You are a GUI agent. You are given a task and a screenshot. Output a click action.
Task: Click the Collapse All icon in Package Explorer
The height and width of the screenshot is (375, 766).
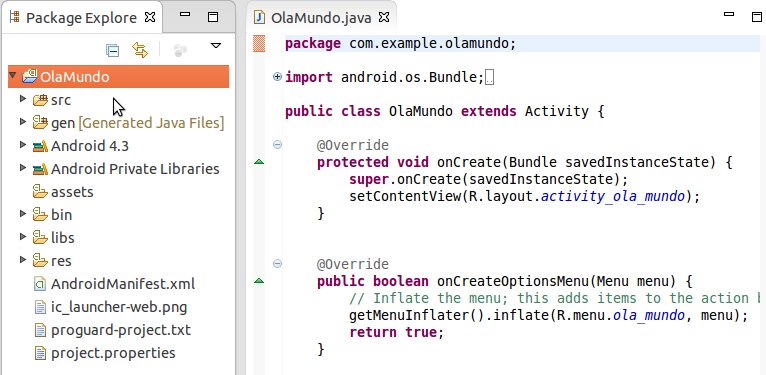(x=112, y=50)
